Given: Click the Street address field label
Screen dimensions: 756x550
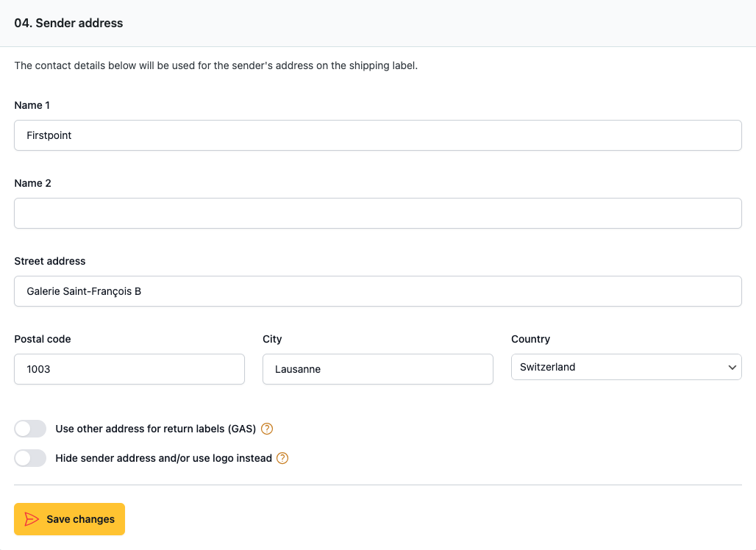Looking at the screenshot, I should (x=50, y=261).
